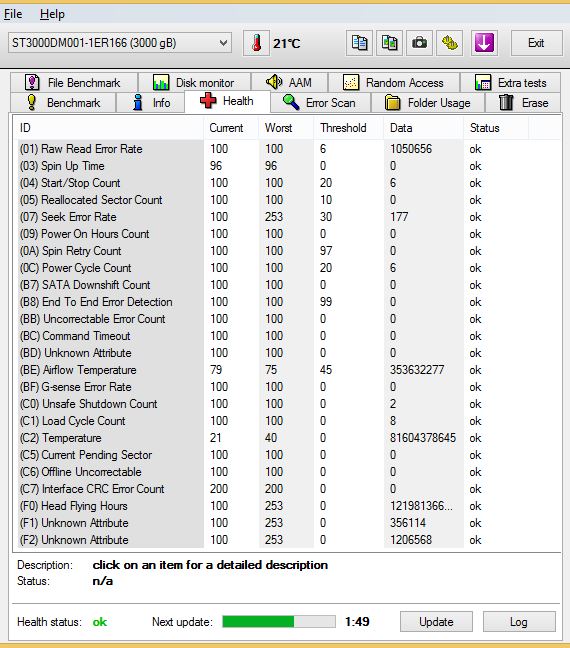
Task: Click the ID column header
Action: [109, 128]
